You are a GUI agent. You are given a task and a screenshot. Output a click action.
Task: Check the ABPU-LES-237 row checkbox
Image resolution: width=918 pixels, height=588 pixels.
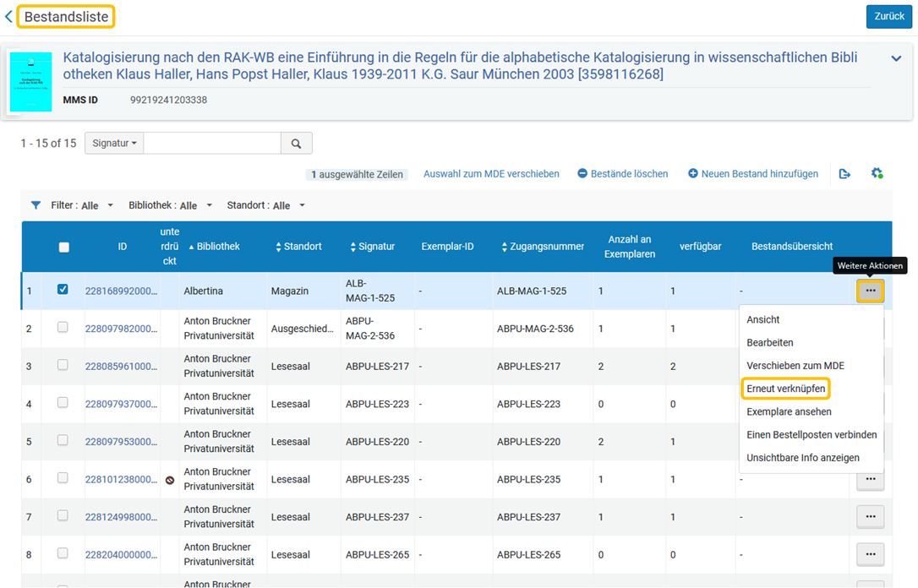pos(63,514)
